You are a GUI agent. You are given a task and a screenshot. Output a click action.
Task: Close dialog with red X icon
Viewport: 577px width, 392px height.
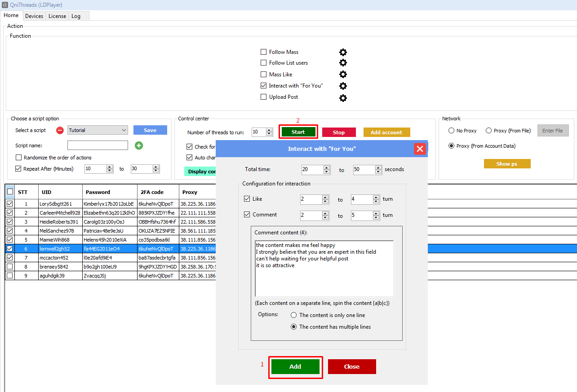420,149
